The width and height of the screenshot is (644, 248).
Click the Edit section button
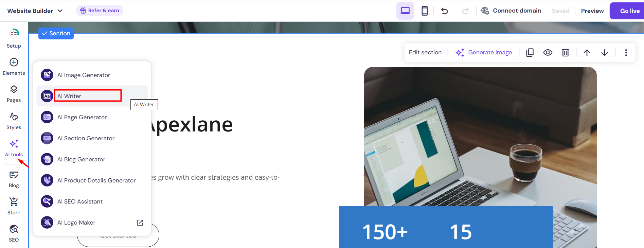425,52
